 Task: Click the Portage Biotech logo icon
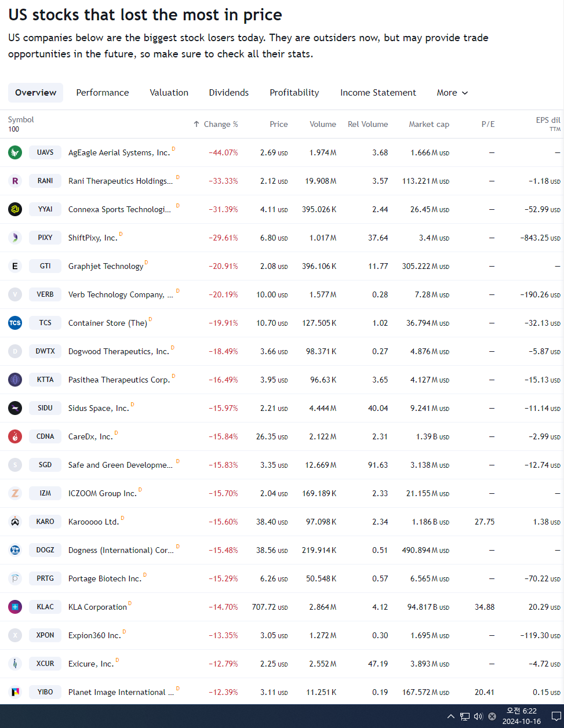15,578
